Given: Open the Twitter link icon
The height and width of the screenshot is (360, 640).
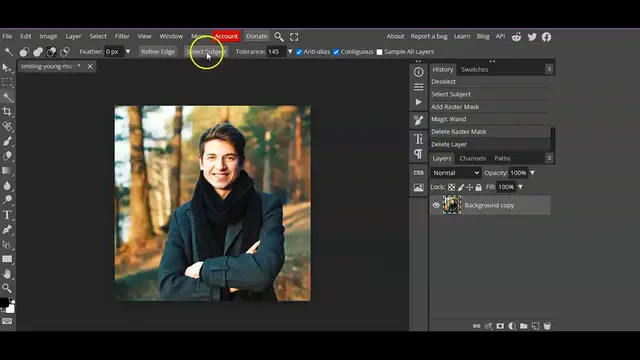Looking at the screenshot, I should pyautogui.click(x=532, y=37).
